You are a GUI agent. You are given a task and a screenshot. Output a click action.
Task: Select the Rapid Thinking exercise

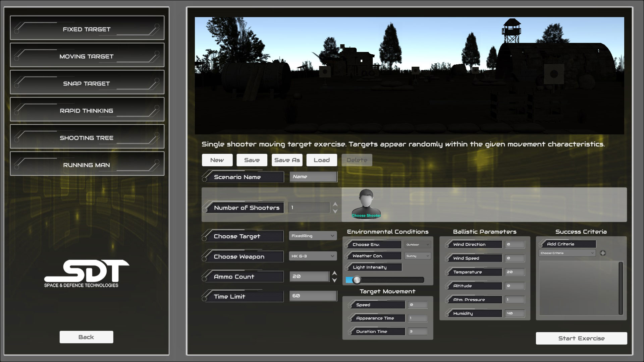point(87,110)
